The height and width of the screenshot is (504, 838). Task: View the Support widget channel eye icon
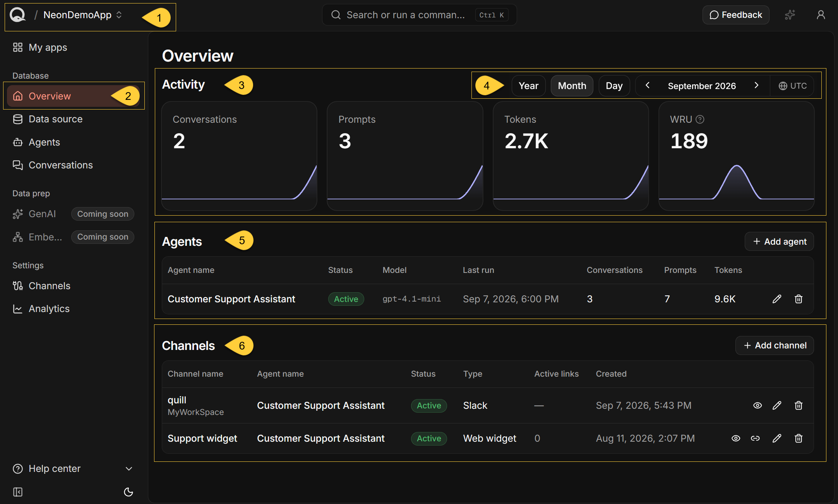tap(736, 438)
